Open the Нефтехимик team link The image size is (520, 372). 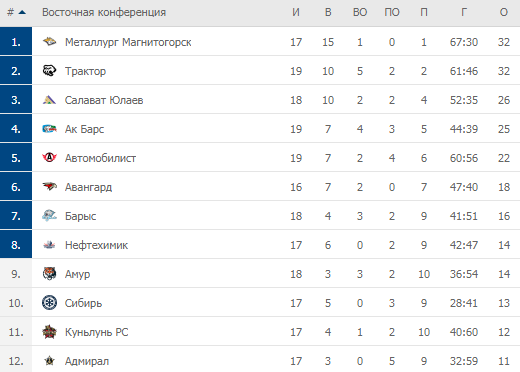pos(96,245)
